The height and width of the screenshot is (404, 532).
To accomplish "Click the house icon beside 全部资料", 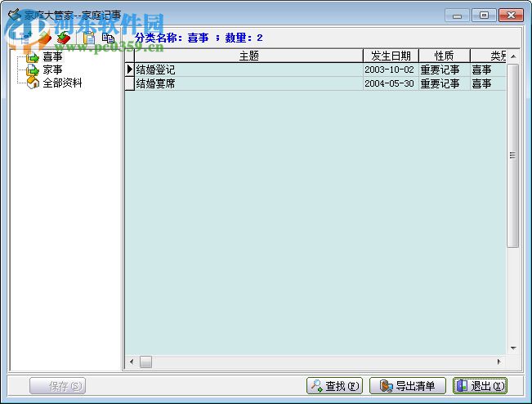I will (33, 83).
